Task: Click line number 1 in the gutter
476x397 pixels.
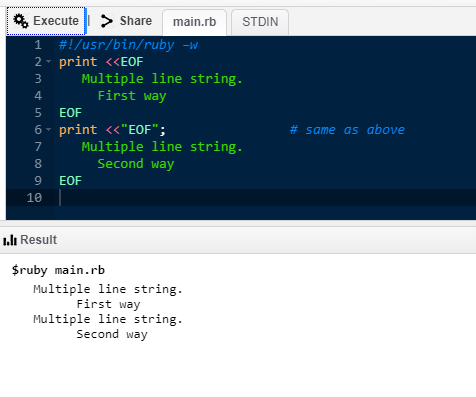Action: click(x=38, y=45)
